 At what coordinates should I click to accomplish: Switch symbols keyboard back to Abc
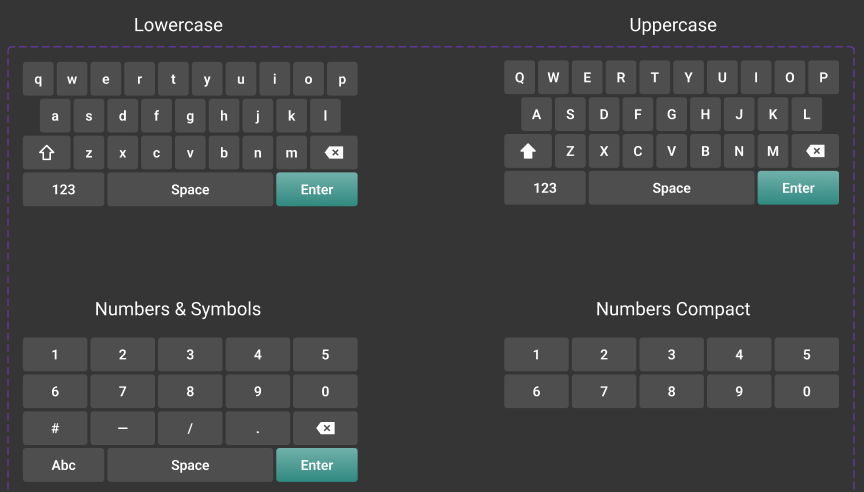tap(64, 465)
